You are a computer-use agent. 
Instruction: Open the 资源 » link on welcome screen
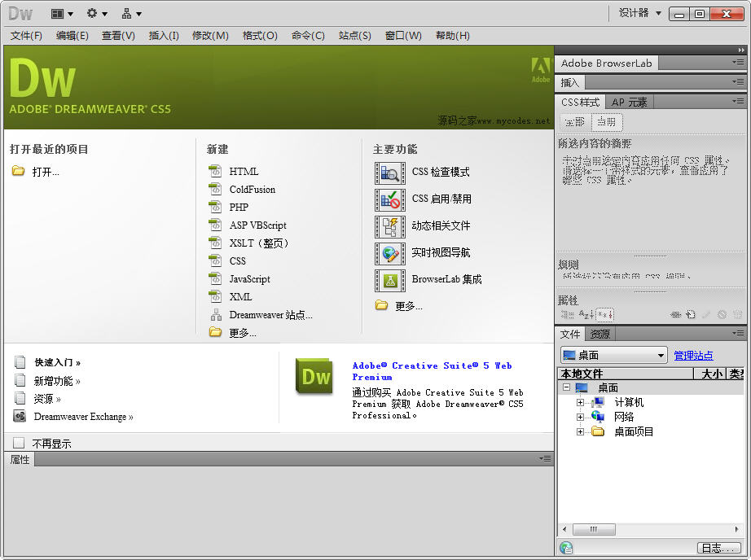point(47,399)
